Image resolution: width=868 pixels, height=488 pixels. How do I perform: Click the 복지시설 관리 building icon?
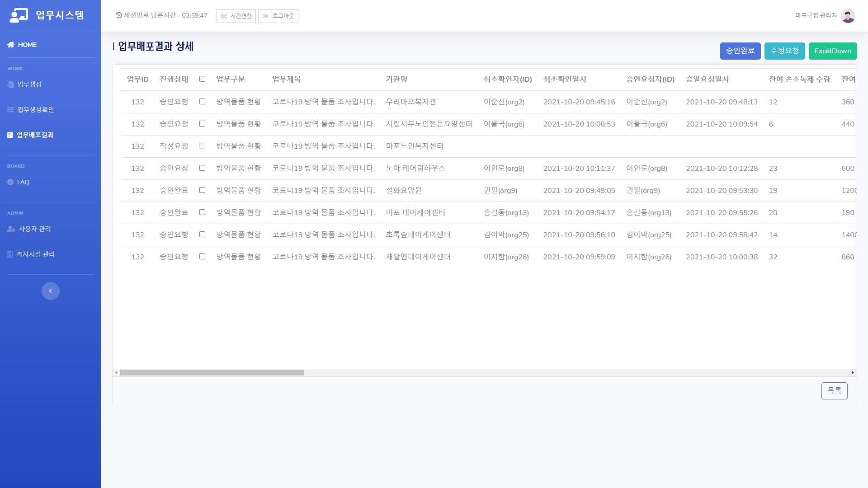pos(10,254)
